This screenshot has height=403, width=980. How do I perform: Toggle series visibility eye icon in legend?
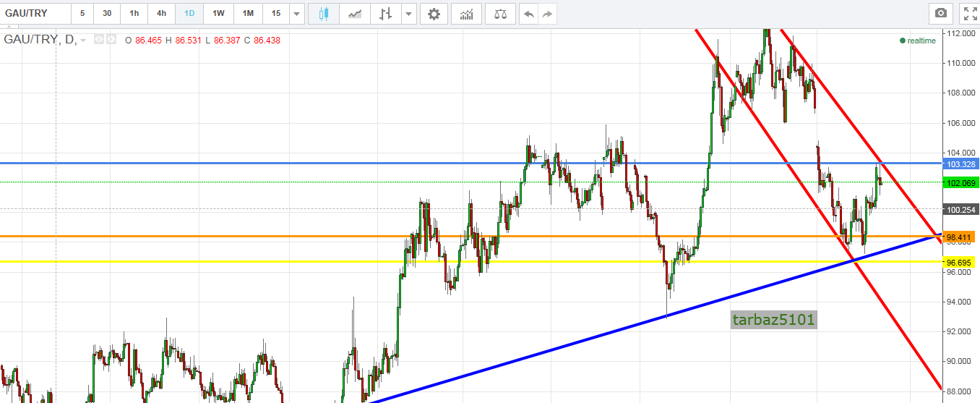pos(99,40)
